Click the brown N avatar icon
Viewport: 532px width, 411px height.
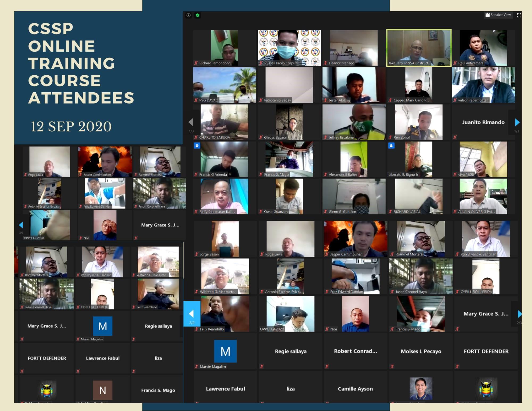[102, 390]
